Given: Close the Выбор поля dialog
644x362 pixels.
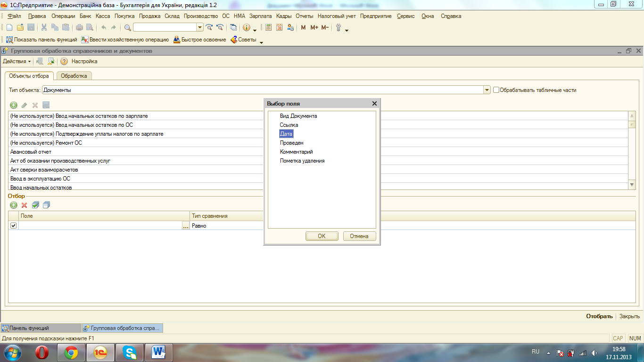Looking at the screenshot, I should point(374,104).
